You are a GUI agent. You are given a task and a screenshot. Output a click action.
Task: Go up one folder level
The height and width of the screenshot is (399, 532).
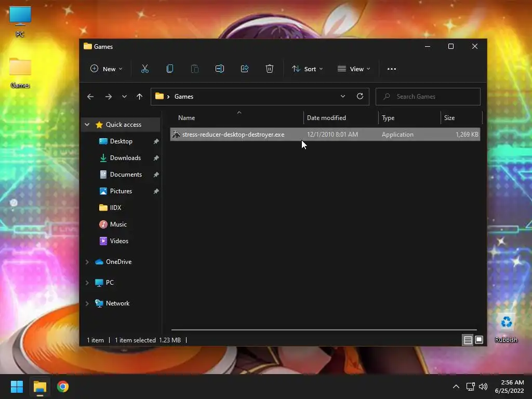pyautogui.click(x=139, y=97)
